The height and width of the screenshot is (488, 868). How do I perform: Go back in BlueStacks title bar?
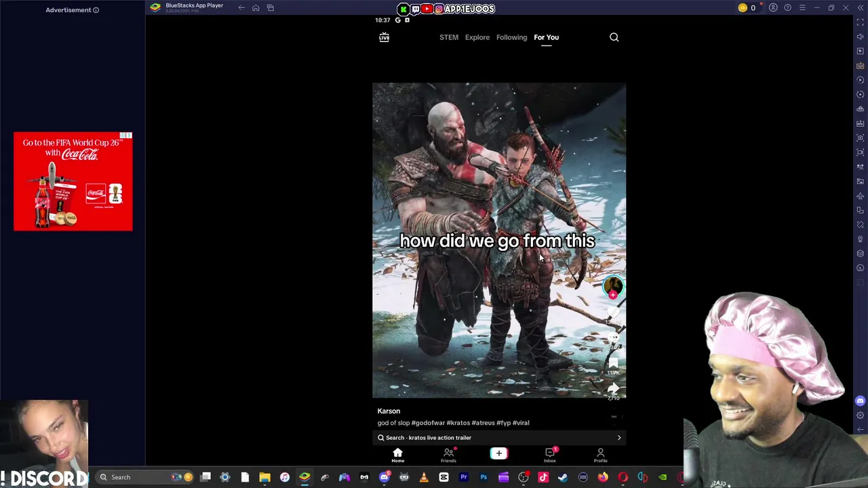point(241,7)
